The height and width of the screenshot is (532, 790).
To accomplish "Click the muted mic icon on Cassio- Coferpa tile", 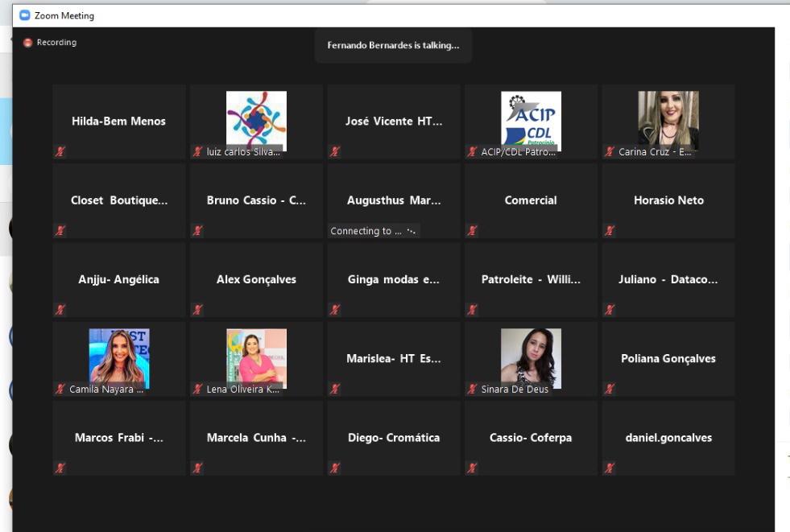I will (x=473, y=468).
